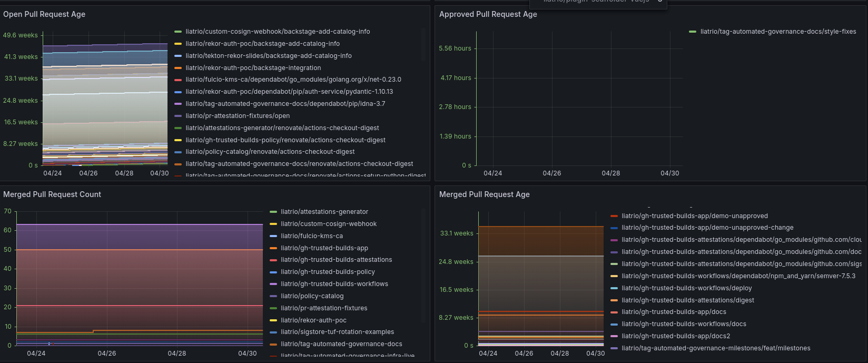Click the orange color swatch for rekor-auth-poc/backstage-integration
This screenshot has height=363, width=868.
[178, 68]
